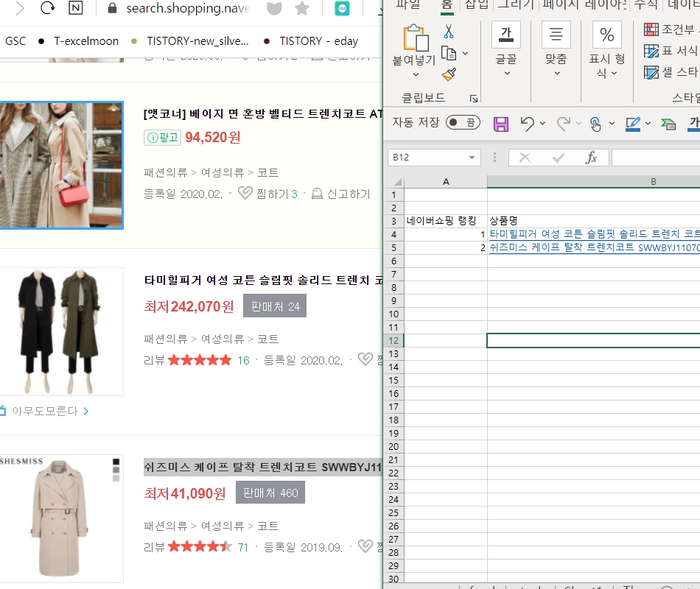Viewport: 700px width, 589px height.
Task: Click the clipboard group dialog launcher
Action: [x=474, y=99]
